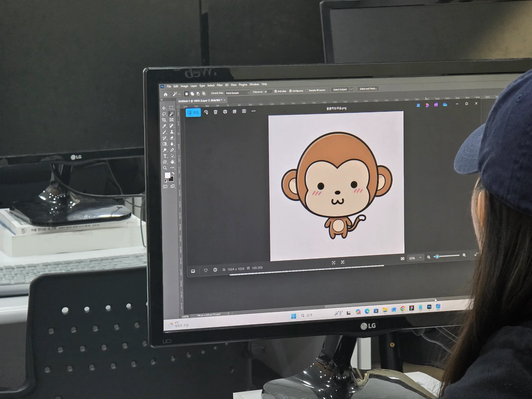
Task: Click the Select and Mask button
Action: point(368,89)
